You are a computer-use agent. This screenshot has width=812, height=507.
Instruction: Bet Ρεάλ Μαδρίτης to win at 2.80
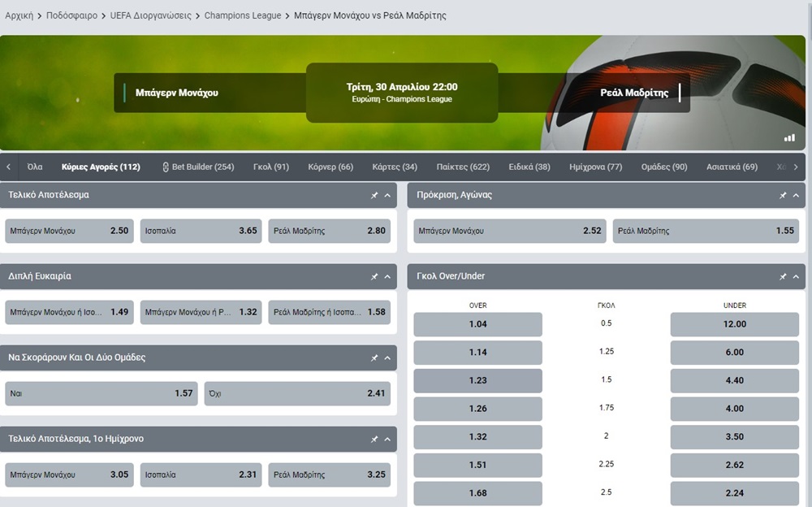330,231
